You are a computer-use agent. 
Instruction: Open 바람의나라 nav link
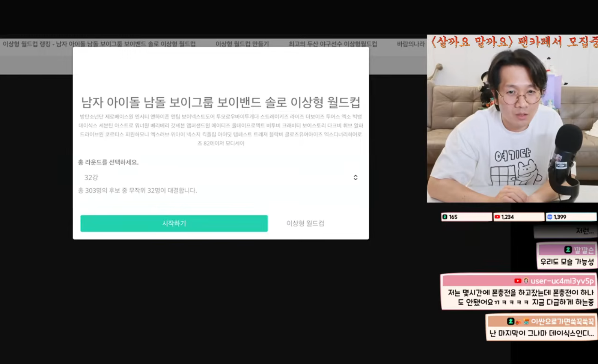click(411, 44)
